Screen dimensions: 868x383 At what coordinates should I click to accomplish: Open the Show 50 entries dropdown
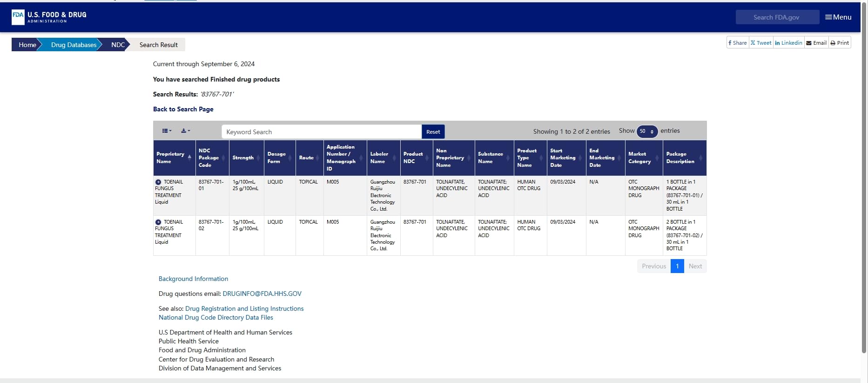[647, 131]
